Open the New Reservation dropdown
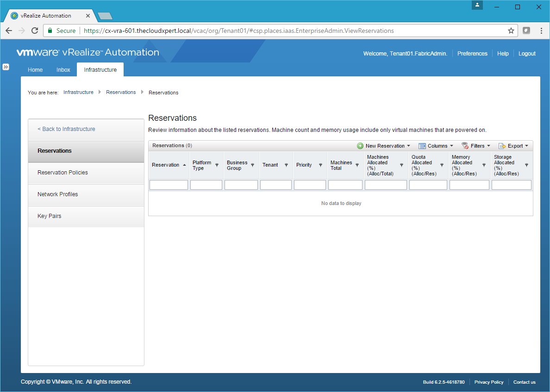This screenshot has height=392, width=550. [x=384, y=146]
